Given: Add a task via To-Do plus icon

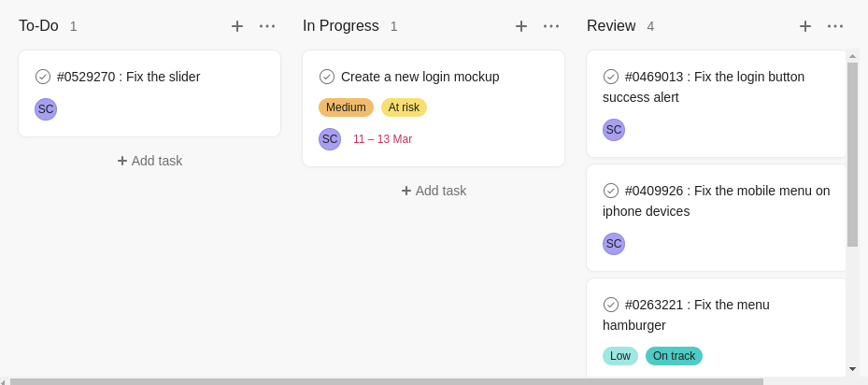Looking at the screenshot, I should click(237, 26).
